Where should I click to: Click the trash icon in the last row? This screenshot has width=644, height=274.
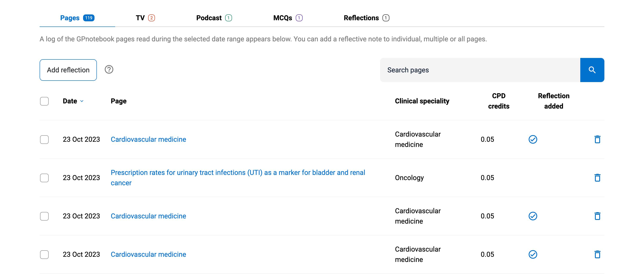click(x=597, y=254)
